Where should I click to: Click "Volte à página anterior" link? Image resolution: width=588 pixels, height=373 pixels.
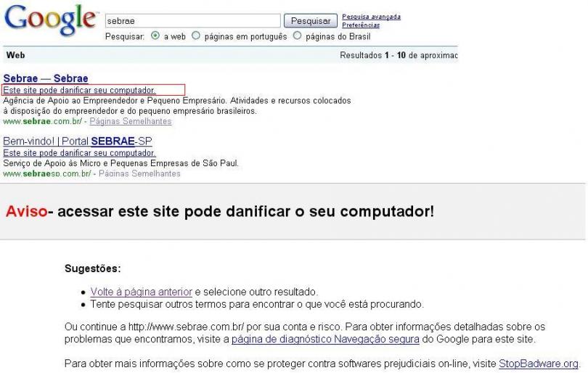tap(141, 292)
